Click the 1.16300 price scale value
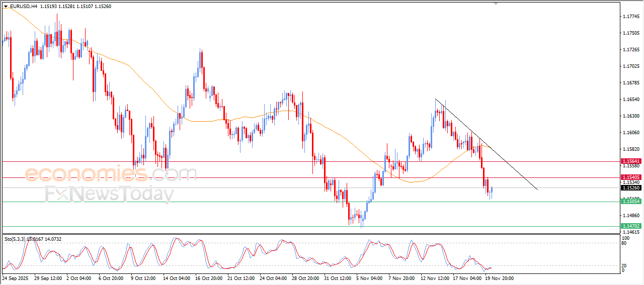 (631, 116)
